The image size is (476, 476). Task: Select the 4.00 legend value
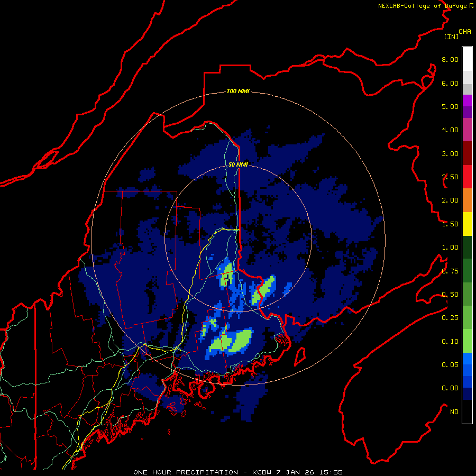pos(450,130)
